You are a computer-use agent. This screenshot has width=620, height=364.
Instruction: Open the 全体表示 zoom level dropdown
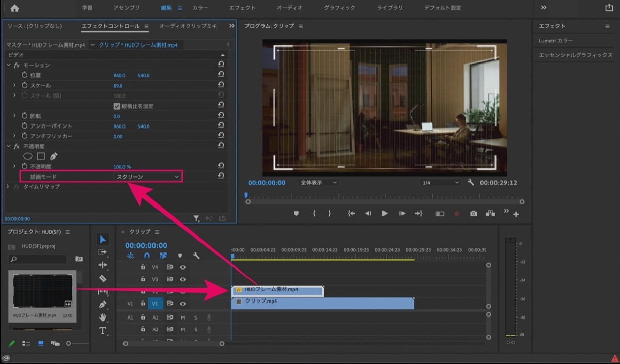318,182
